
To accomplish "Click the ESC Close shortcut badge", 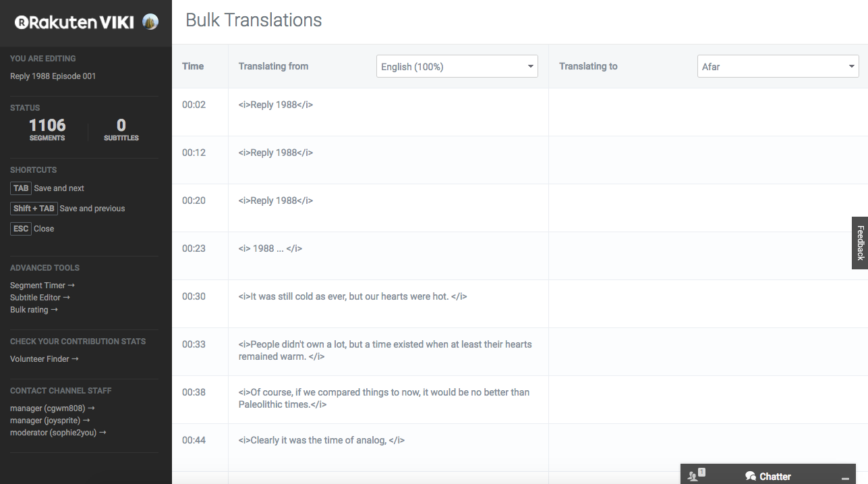I will [21, 229].
